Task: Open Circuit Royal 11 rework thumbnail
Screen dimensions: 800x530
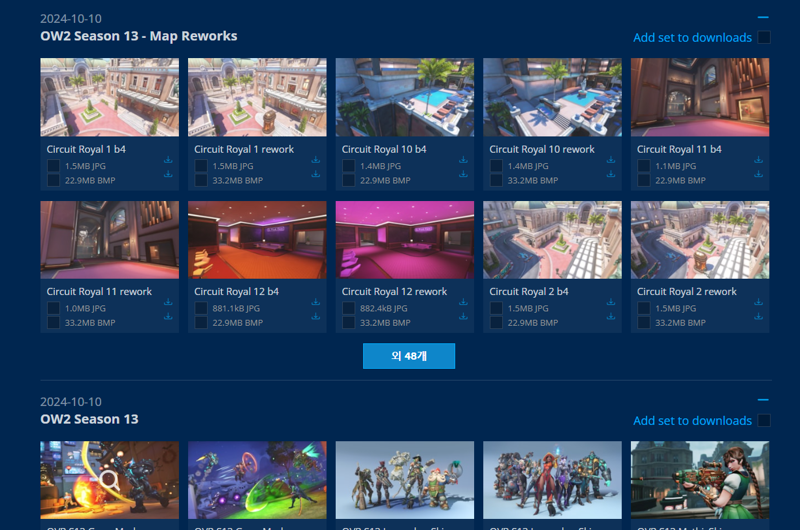Action: tap(110, 240)
